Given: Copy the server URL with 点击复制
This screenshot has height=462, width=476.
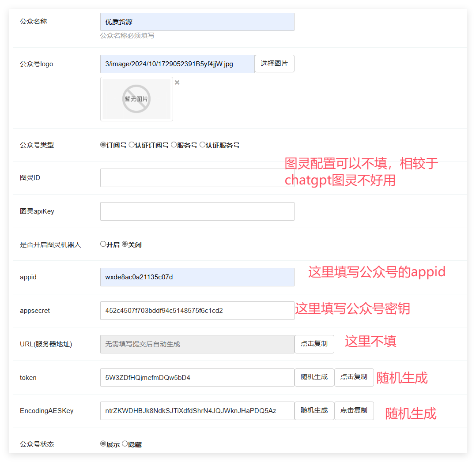Looking at the screenshot, I should point(314,344).
